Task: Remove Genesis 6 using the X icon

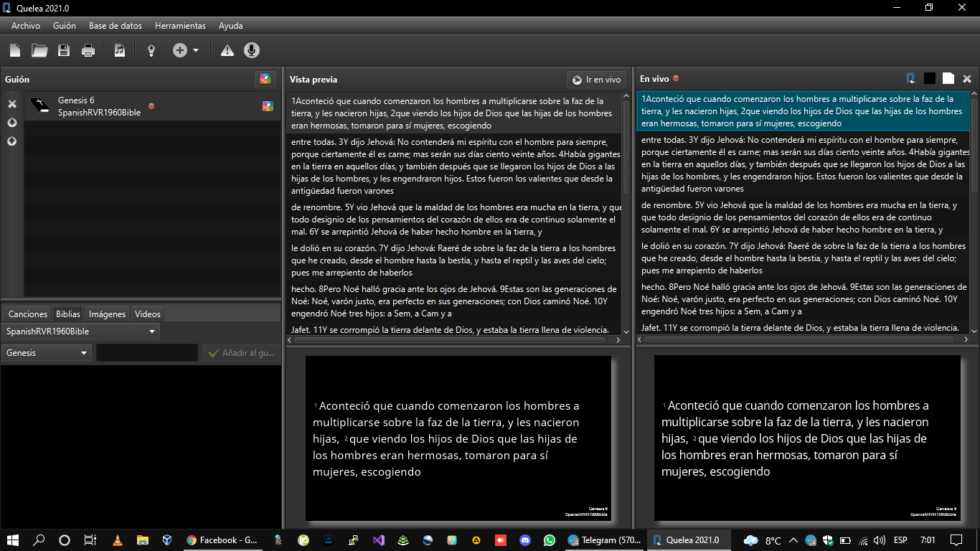Action: click(11, 104)
